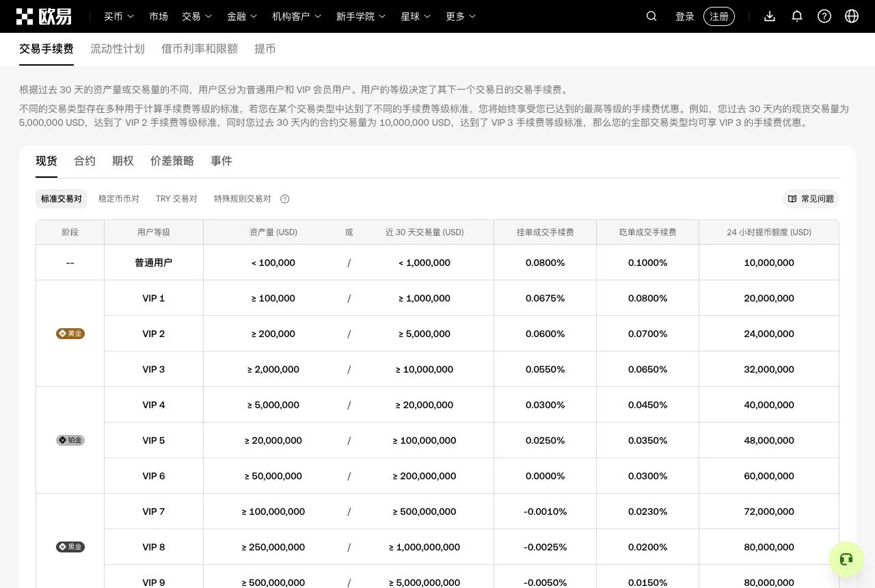The height and width of the screenshot is (588, 875).
Task: Open the 市场 menu item
Action: tap(159, 16)
